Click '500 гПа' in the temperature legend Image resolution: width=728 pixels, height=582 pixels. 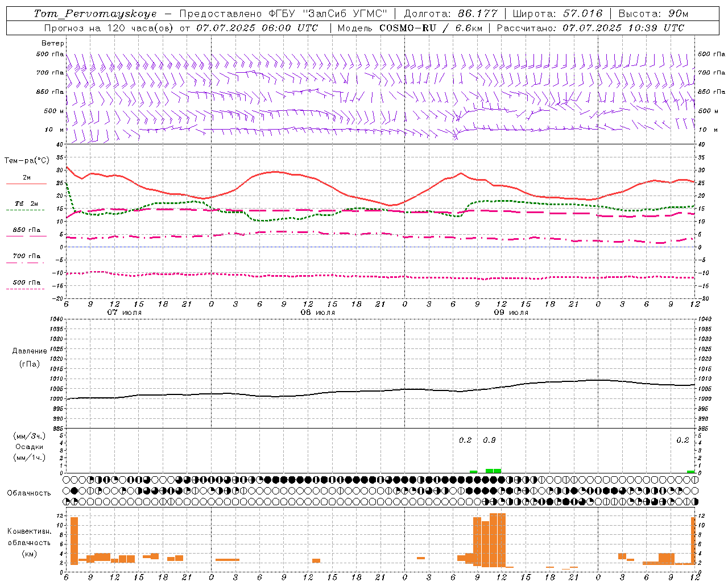coord(27,282)
